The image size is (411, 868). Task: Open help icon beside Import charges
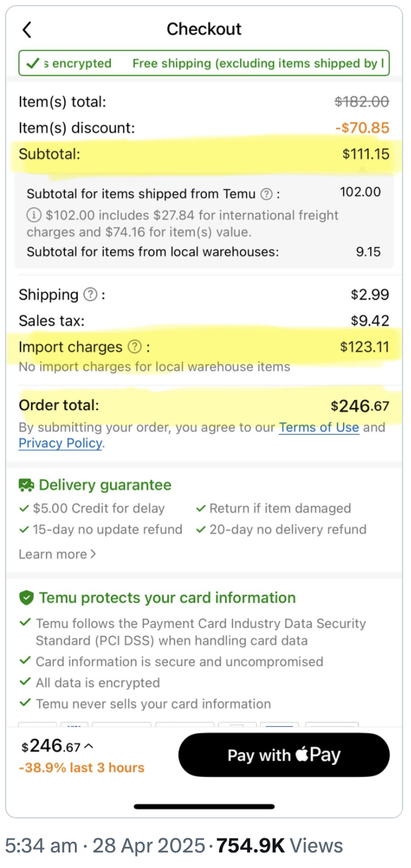(134, 346)
